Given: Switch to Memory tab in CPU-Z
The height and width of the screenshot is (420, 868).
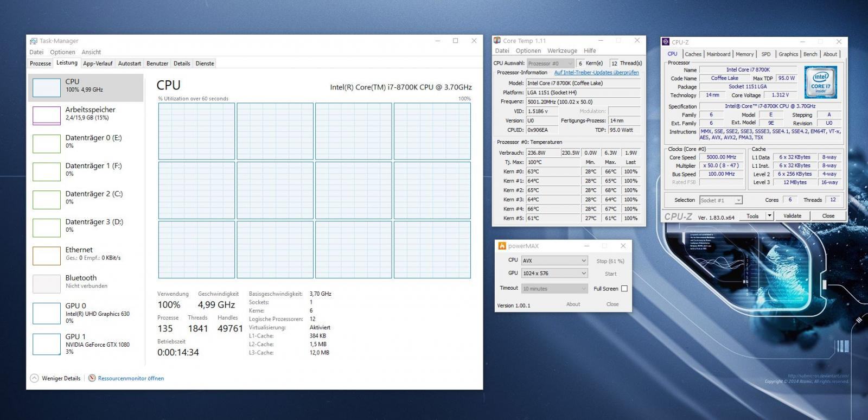Looking at the screenshot, I should click(x=744, y=54).
